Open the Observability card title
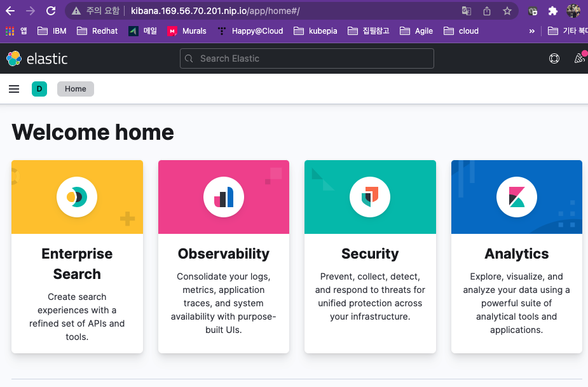The image size is (588, 387). pos(224,254)
